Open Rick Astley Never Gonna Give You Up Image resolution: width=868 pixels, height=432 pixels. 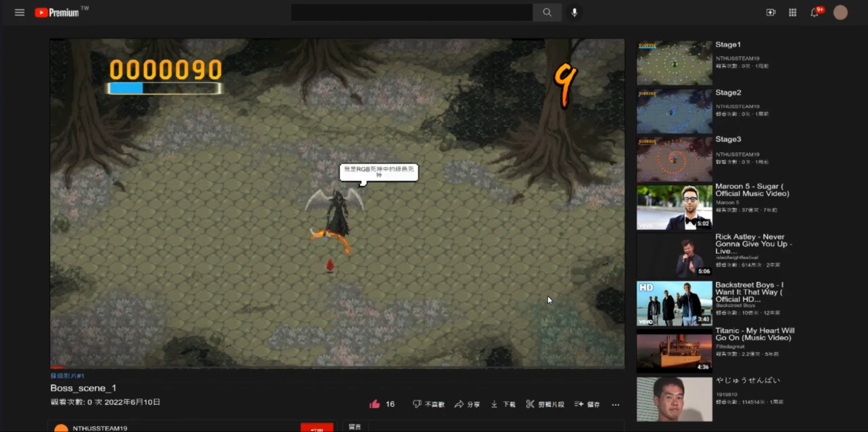tap(674, 255)
